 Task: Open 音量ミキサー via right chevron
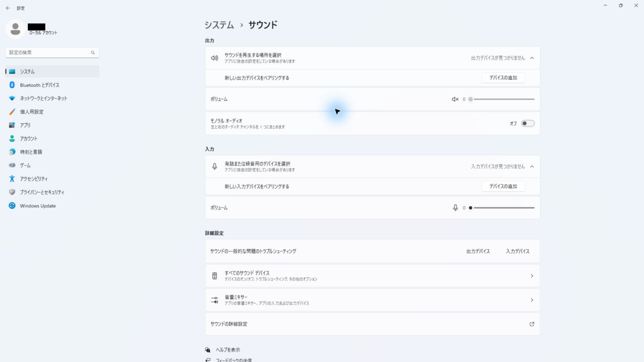532,300
